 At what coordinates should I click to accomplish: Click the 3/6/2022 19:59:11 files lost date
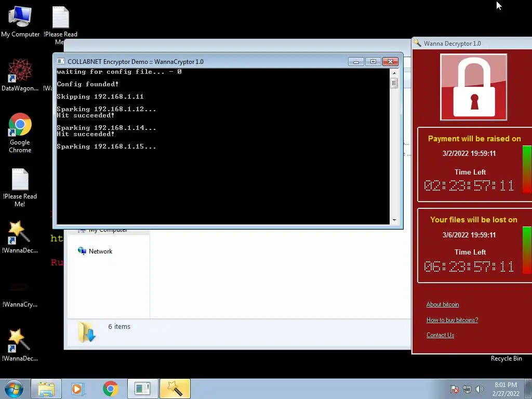[x=469, y=235]
